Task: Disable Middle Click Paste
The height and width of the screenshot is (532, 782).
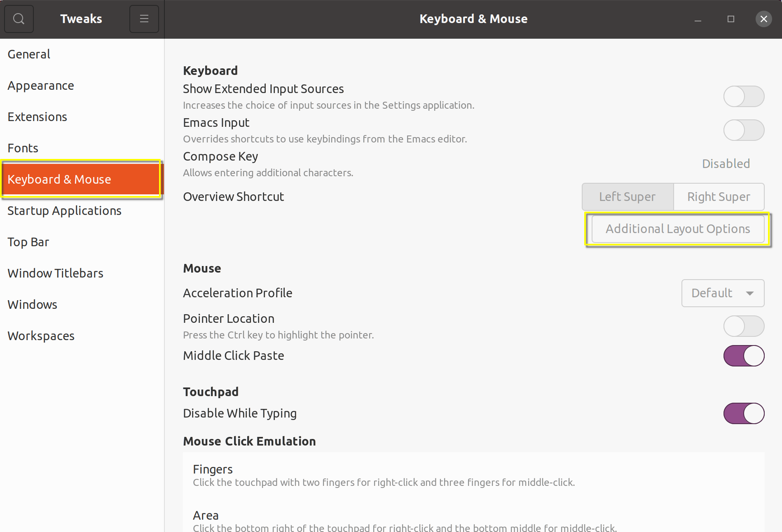Action: point(744,356)
